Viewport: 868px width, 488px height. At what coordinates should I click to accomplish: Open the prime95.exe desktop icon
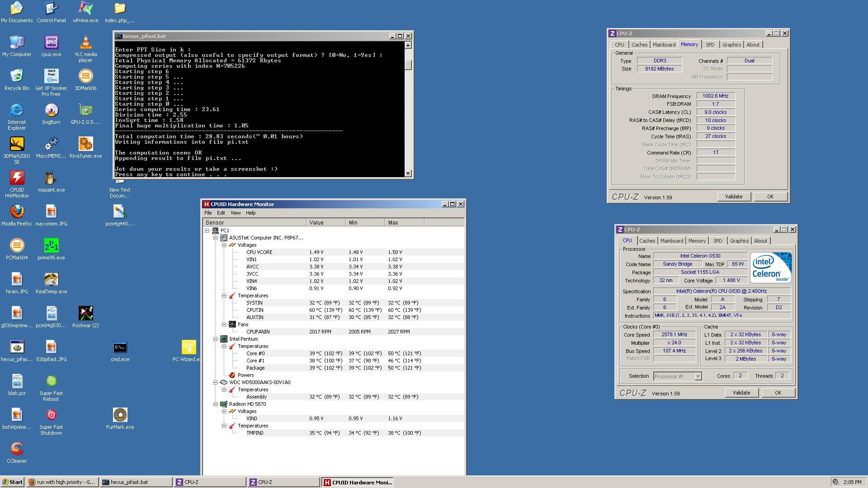[51, 249]
